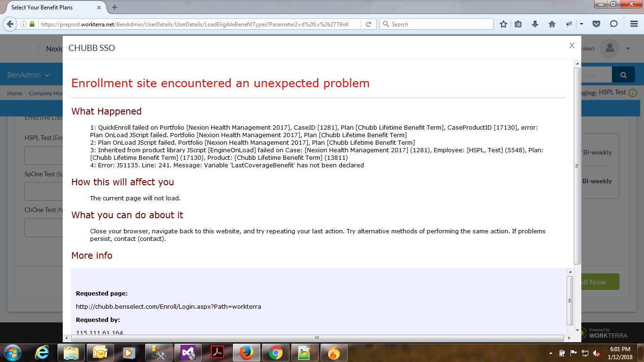Click More info panel scroll down arrow

(570, 331)
